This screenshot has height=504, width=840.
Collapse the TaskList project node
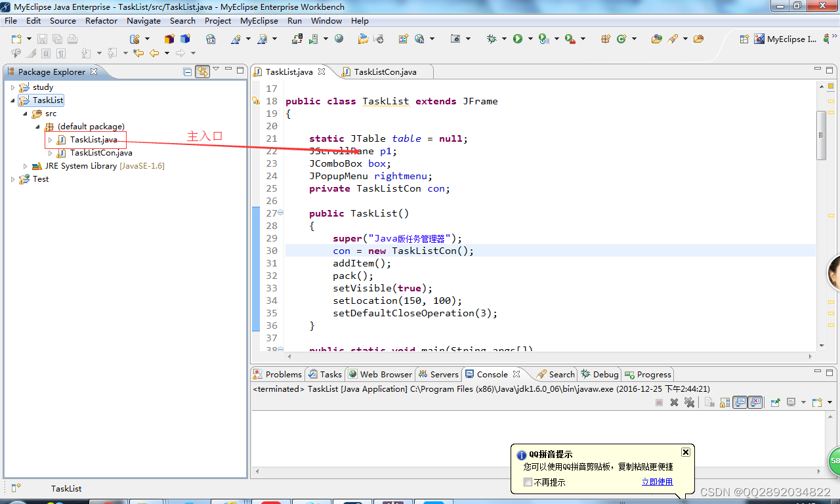coord(12,100)
